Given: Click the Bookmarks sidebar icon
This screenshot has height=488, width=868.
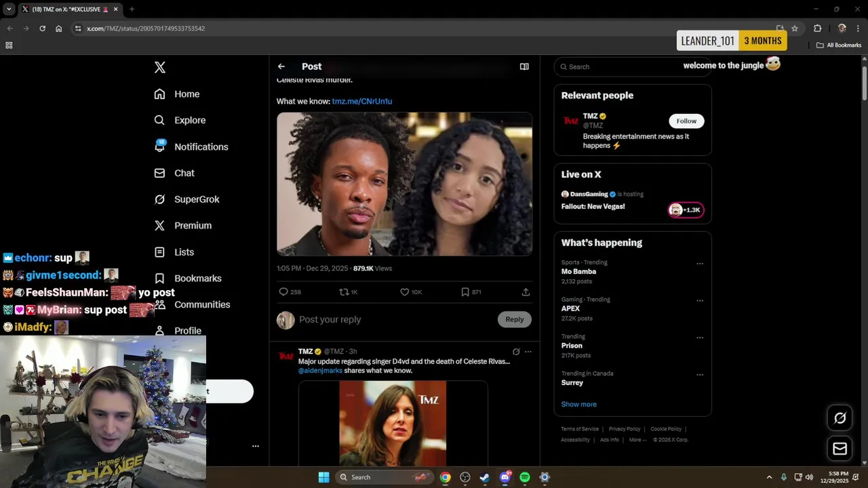Looking at the screenshot, I should pyautogui.click(x=159, y=279).
